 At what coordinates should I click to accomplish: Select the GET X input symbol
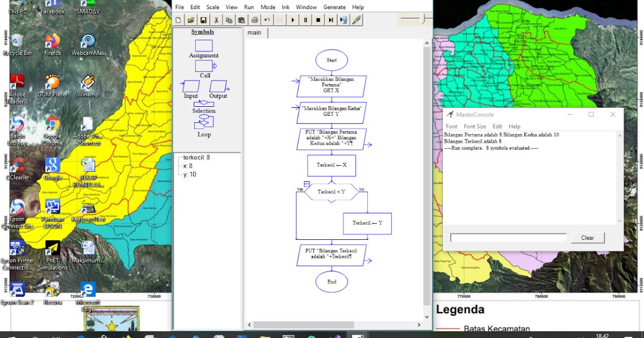[332, 85]
